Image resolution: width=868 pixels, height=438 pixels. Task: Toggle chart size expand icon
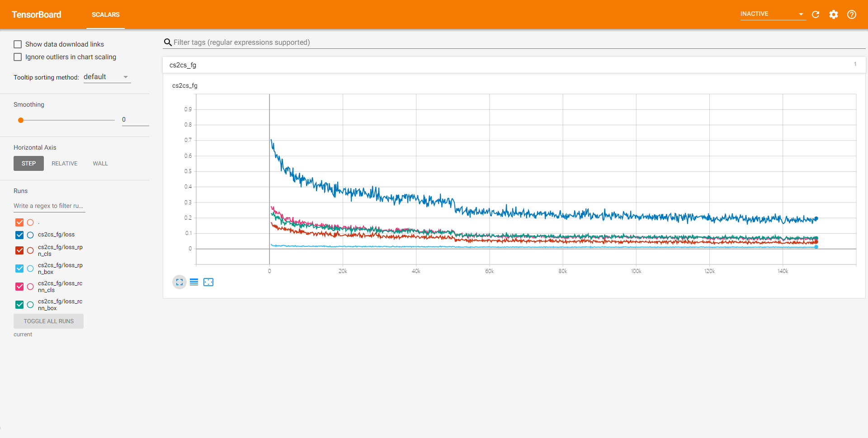tap(179, 282)
